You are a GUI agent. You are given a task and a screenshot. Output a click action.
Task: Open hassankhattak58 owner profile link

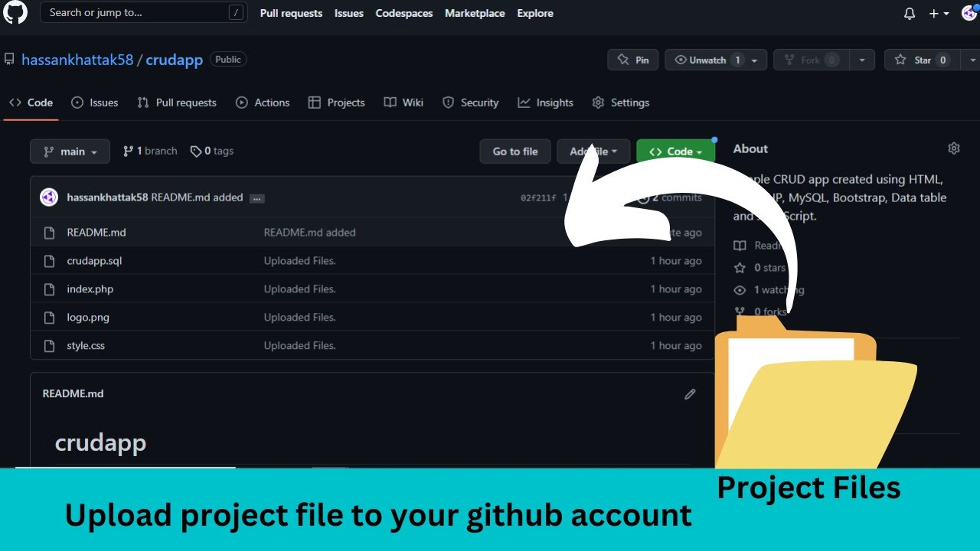(x=77, y=60)
